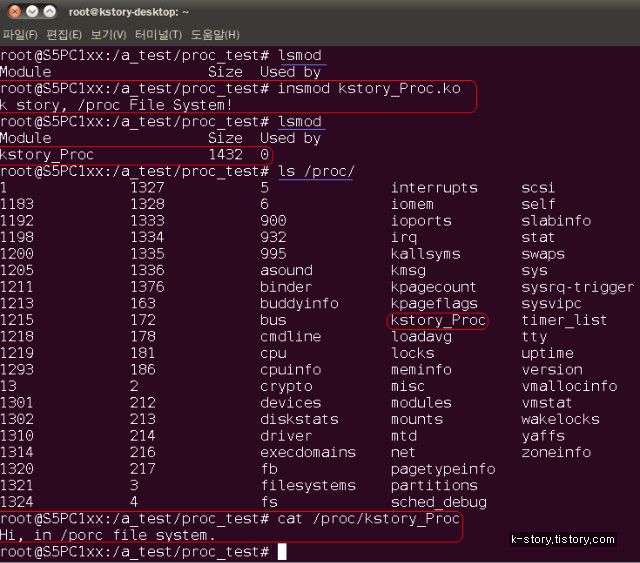Image resolution: width=640 pixels, height=563 pixels.
Task: Click window title 'root@kstory-desktop: ~'
Action: 129,12
